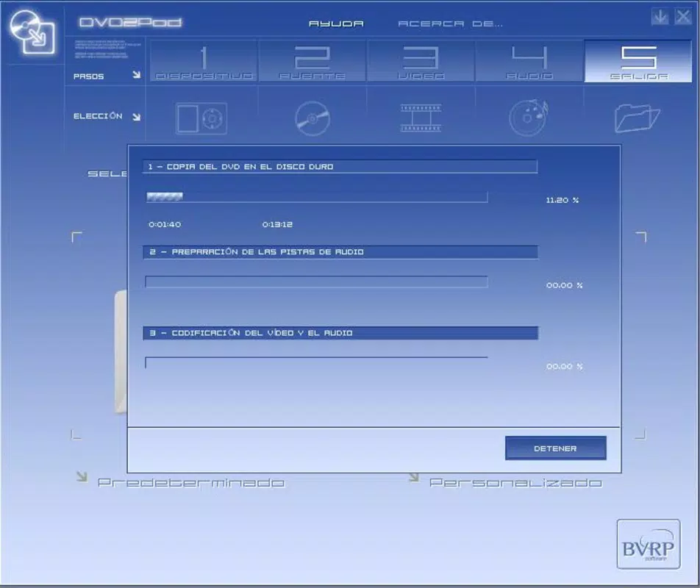
Task: Click header Preparación de las pistas de audio
Action: click(340, 251)
